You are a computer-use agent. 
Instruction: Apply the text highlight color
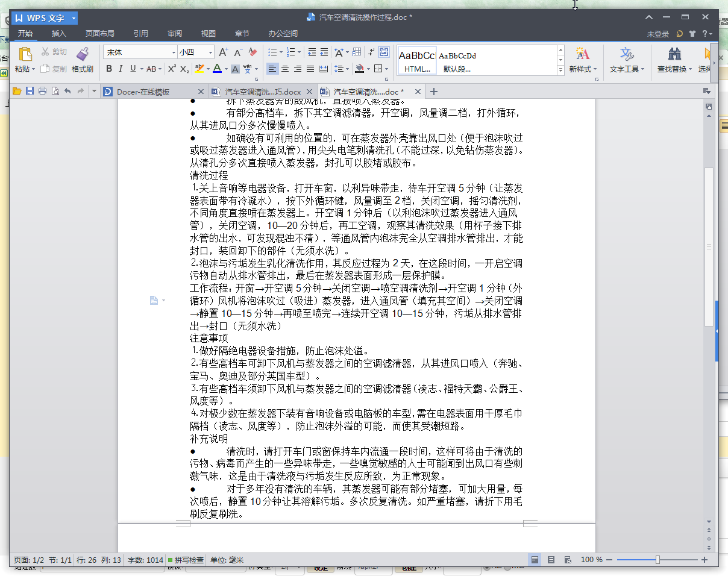click(x=199, y=69)
